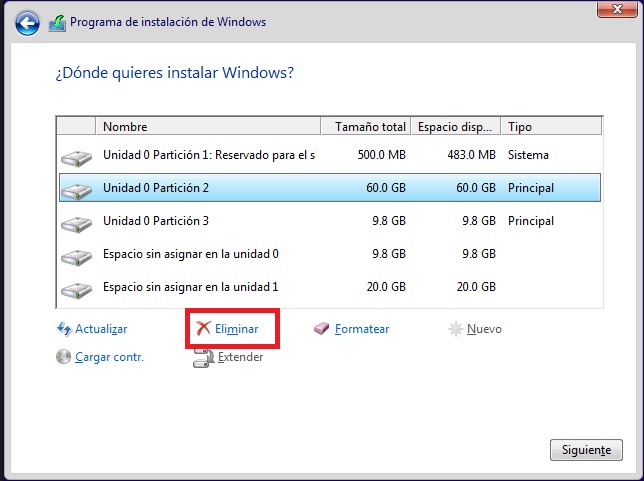This screenshot has height=481, width=644.
Task: Select the Unidad 0 Partición 2 row
Action: (330, 188)
